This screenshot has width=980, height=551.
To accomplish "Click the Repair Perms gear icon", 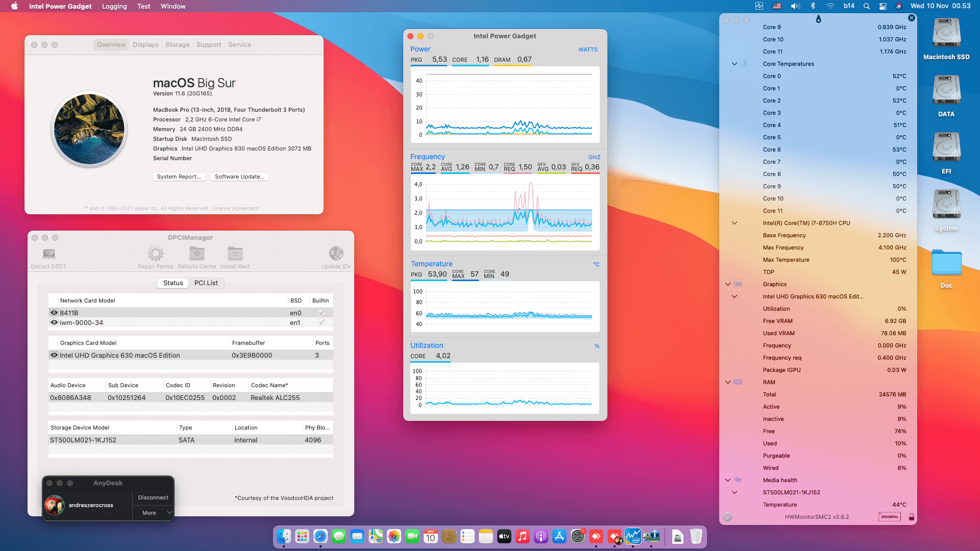I will tap(155, 253).
